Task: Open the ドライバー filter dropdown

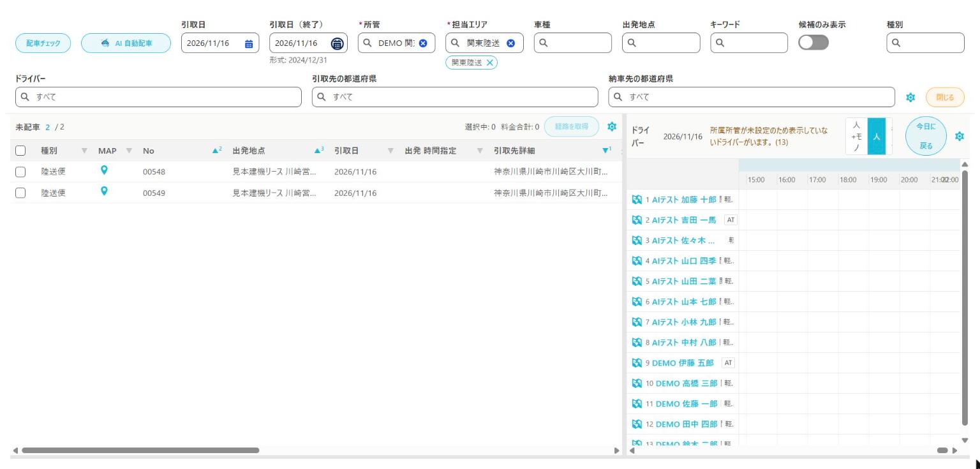Action: (x=158, y=97)
